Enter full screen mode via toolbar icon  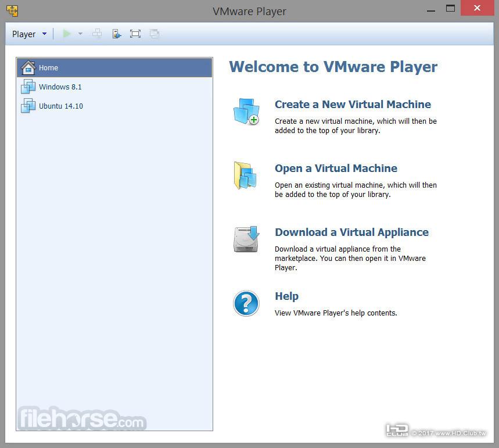pos(135,34)
